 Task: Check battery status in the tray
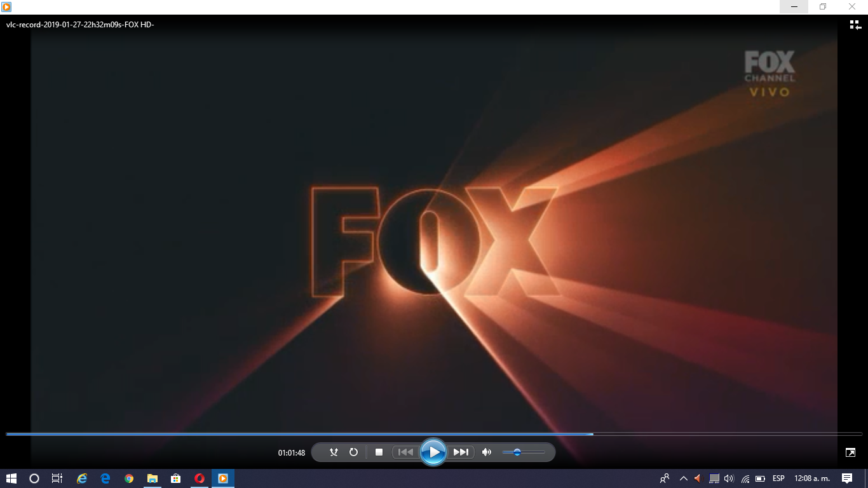coord(760,478)
